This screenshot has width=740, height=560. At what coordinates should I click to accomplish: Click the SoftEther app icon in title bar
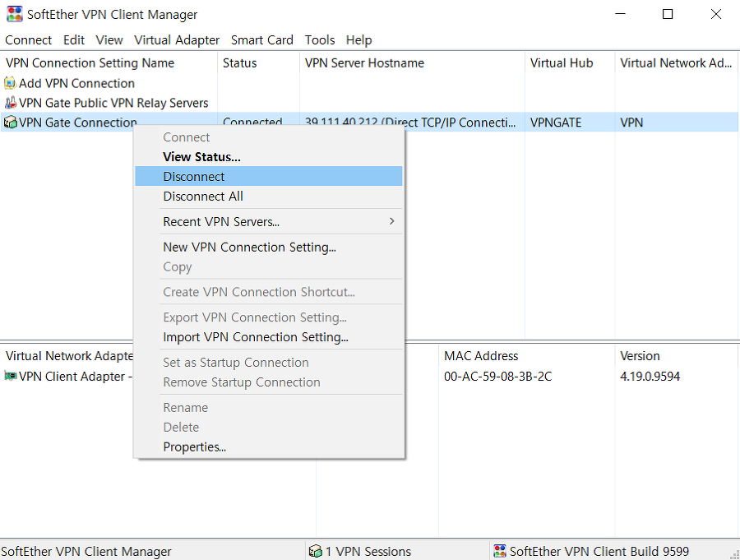pos(14,14)
